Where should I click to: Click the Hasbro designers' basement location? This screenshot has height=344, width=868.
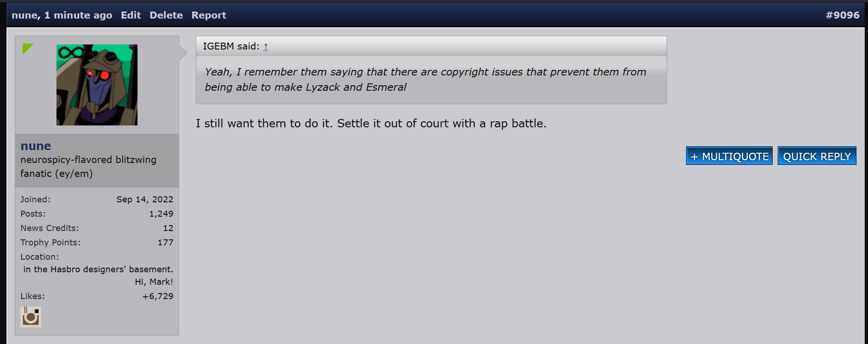click(x=98, y=269)
